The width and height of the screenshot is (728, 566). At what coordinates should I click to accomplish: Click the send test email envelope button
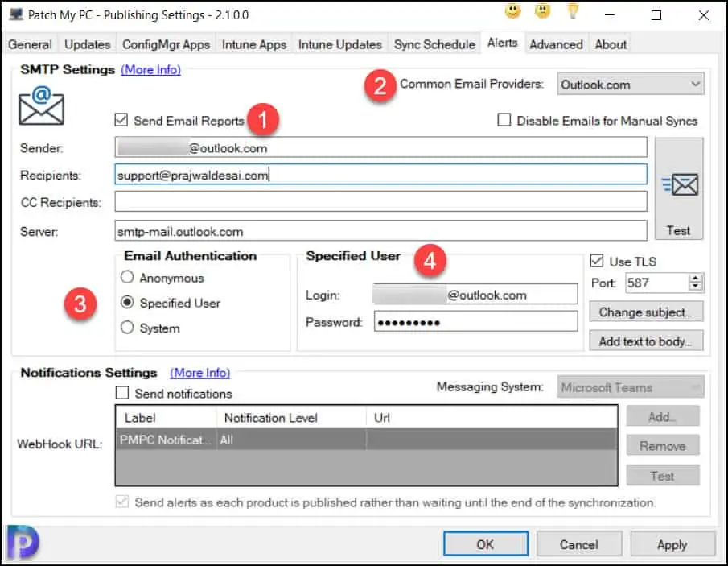tap(679, 188)
